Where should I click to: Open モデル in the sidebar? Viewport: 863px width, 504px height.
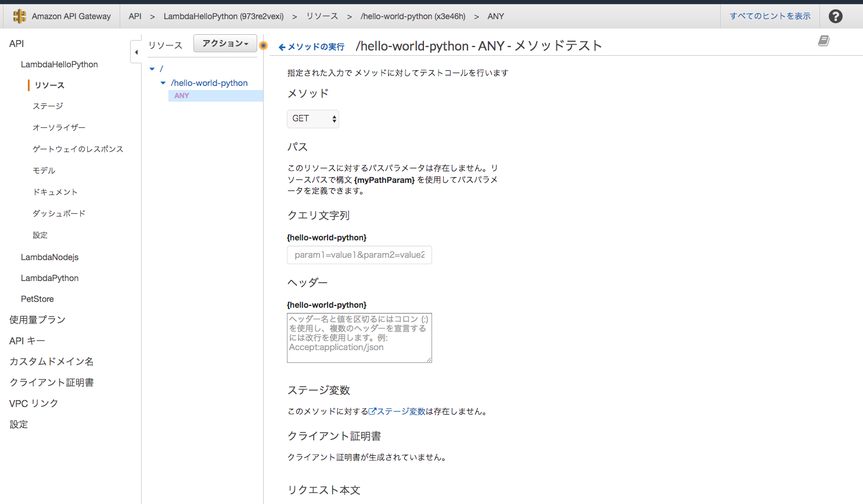[x=44, y=171]
